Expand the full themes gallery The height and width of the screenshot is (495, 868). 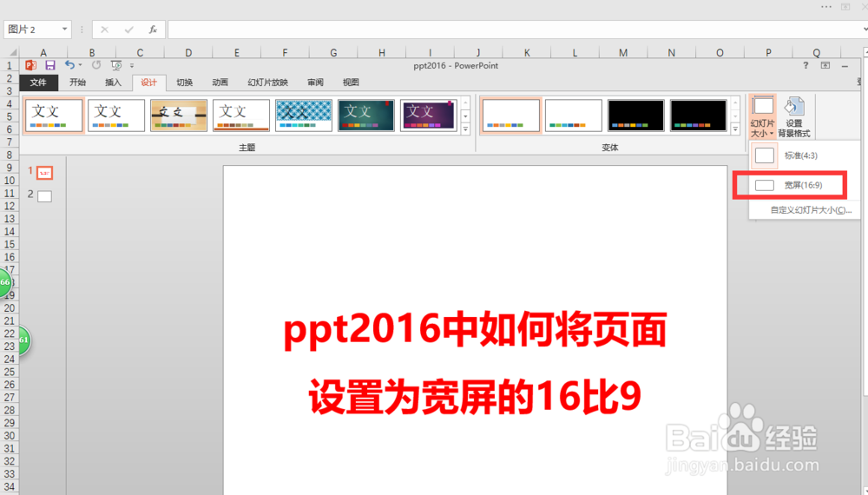point(465,129)
